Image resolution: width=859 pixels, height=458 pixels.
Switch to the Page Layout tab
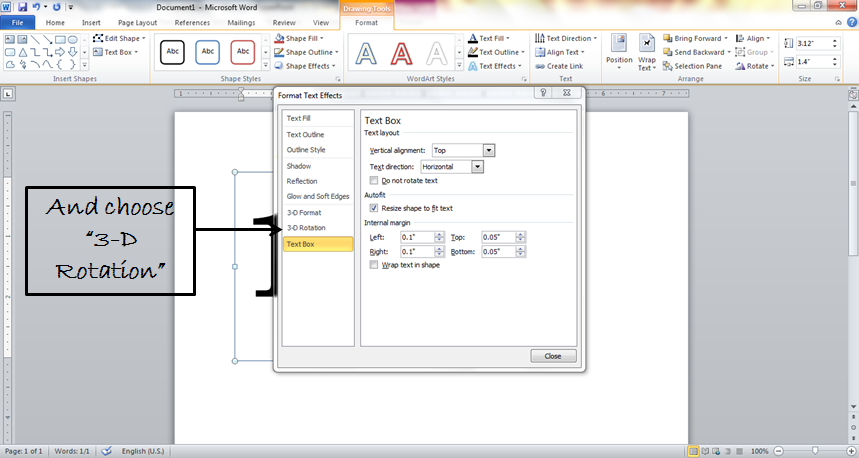[x=137, y=21]
